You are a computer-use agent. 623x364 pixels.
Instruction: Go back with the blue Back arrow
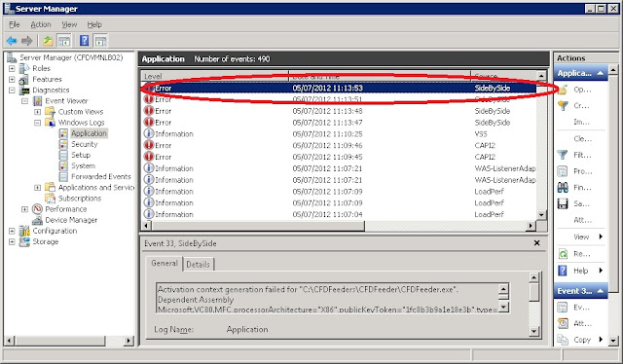12,41
